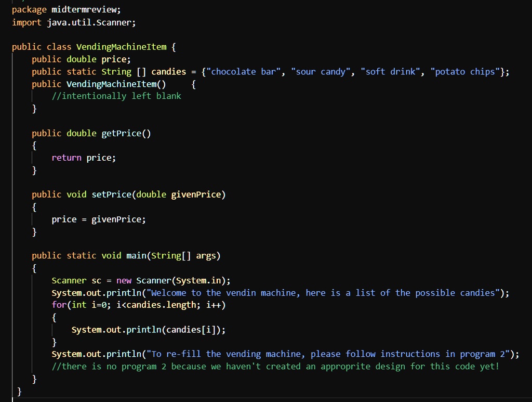Click the '//intentionally left blank' comment

coord(116,96)
